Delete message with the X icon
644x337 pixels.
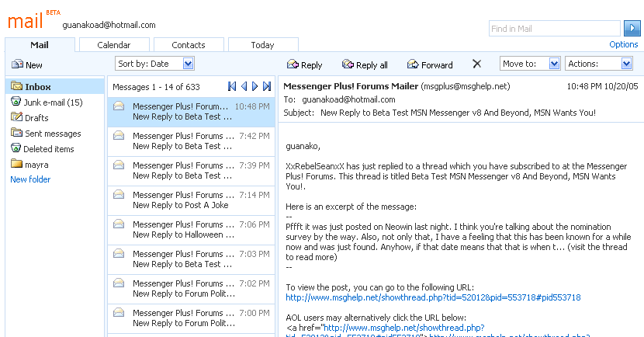point(477,64)
